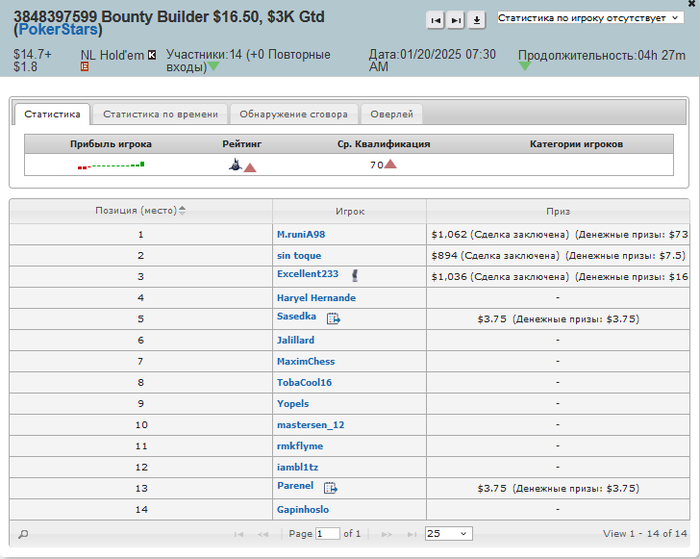The width and height of the screenshot is (700, 559).
Task: Open Статистика по времени tab
Action: click(x=161, y=114)
